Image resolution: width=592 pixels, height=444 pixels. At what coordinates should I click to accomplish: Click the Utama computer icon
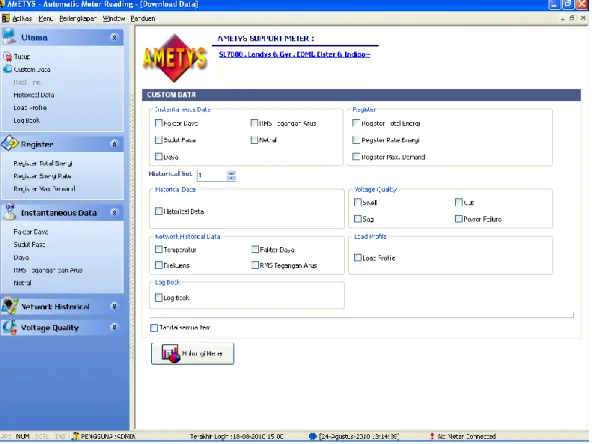pyautogui.click(x=9, y=37)
